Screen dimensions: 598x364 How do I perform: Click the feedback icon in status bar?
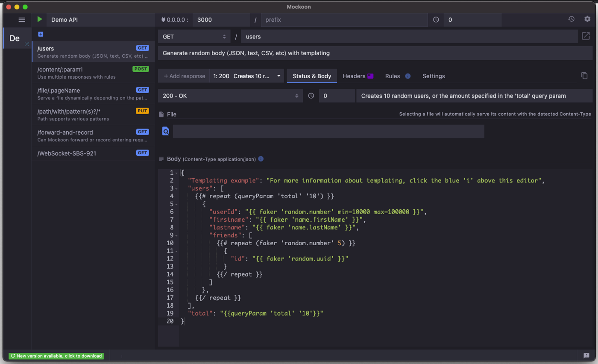tap(586, 355)
